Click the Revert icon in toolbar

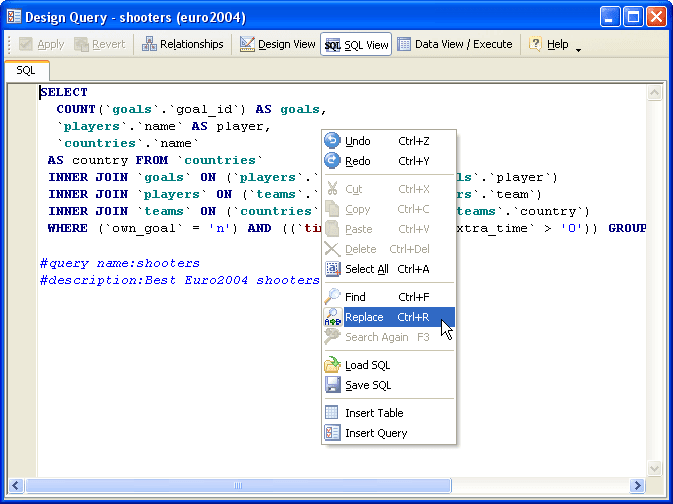(81, 44)
